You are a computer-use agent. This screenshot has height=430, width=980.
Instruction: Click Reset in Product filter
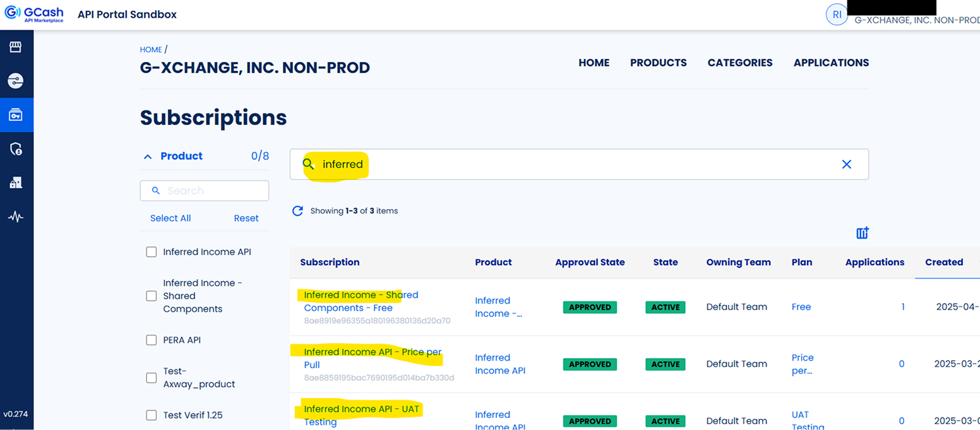point(246,218)
